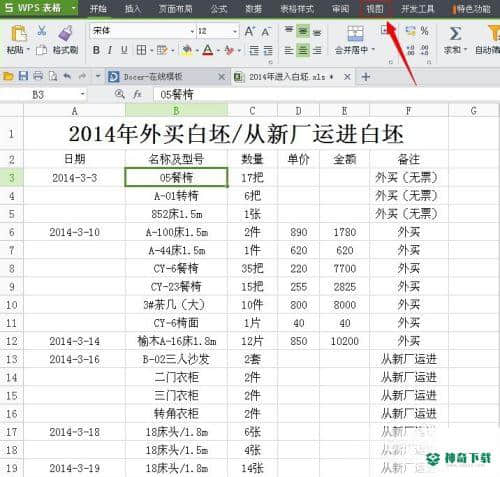Click the Print icon in quick toolbar

click(x=38, y=76)
